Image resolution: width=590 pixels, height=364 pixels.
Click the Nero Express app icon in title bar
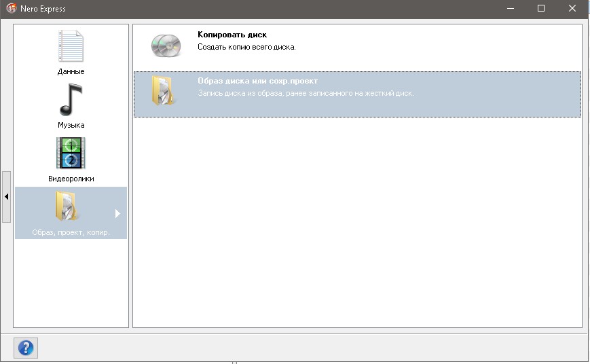click(x=12, y=8)
